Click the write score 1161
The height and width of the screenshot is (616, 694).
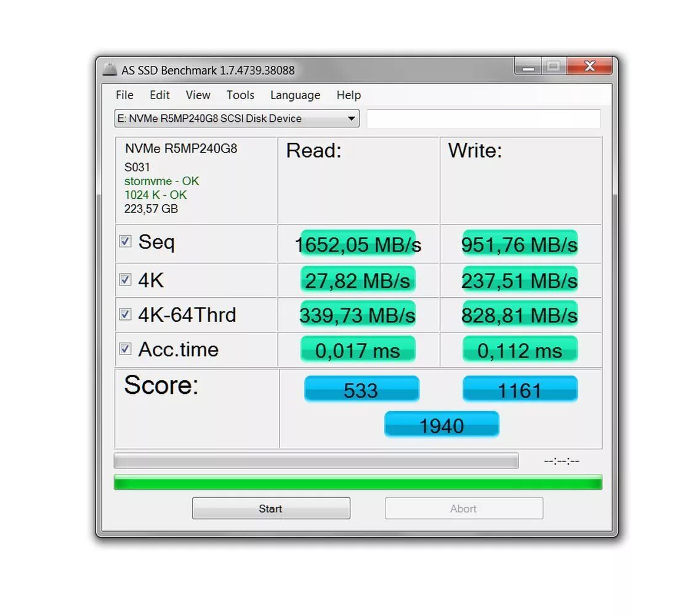click(520, 390)
